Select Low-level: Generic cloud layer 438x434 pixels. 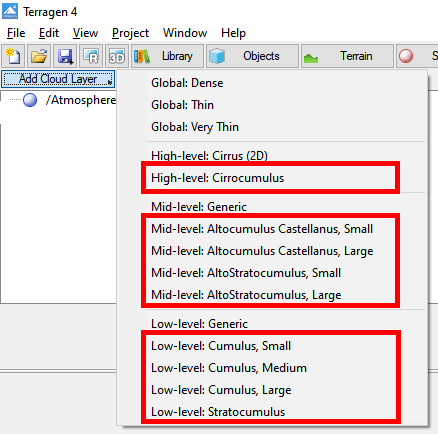(272, 324)
